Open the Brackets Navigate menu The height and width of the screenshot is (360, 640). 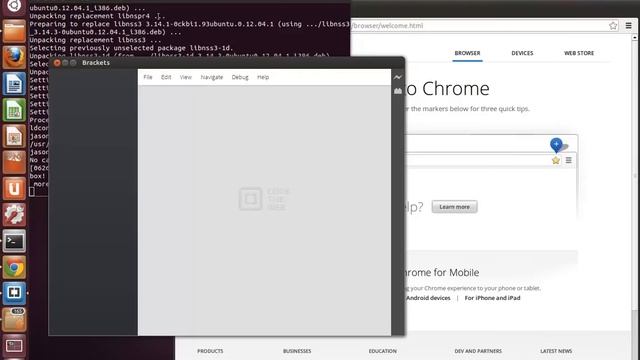[212, 77]
